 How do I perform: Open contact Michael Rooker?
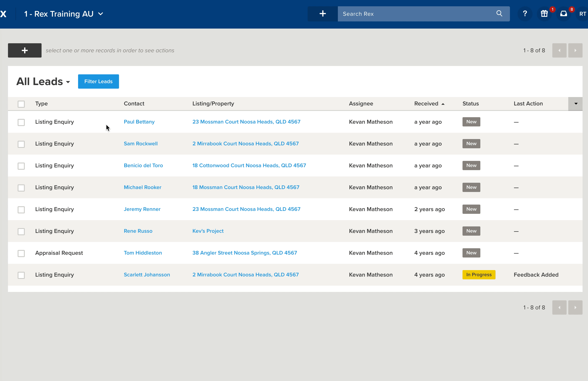tap(142, 187)
